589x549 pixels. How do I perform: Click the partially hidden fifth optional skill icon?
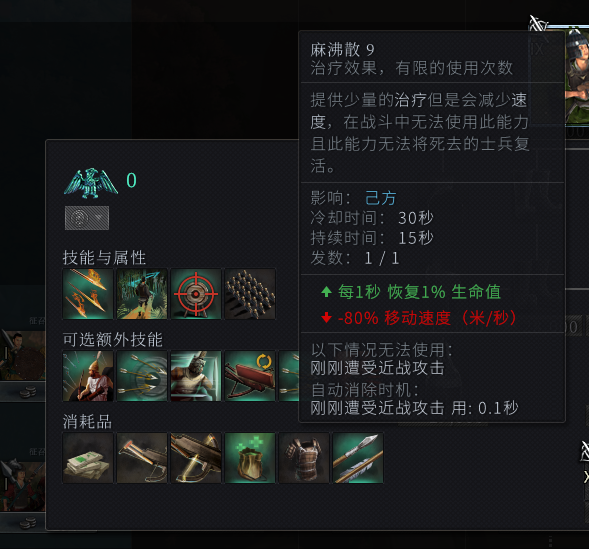tap(289, 376)
